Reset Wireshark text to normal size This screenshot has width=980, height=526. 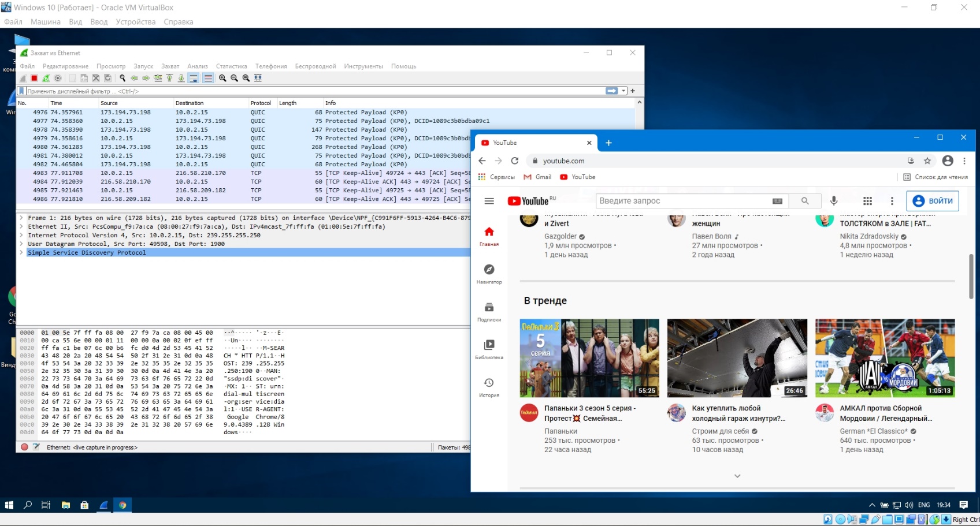point(246,78)
